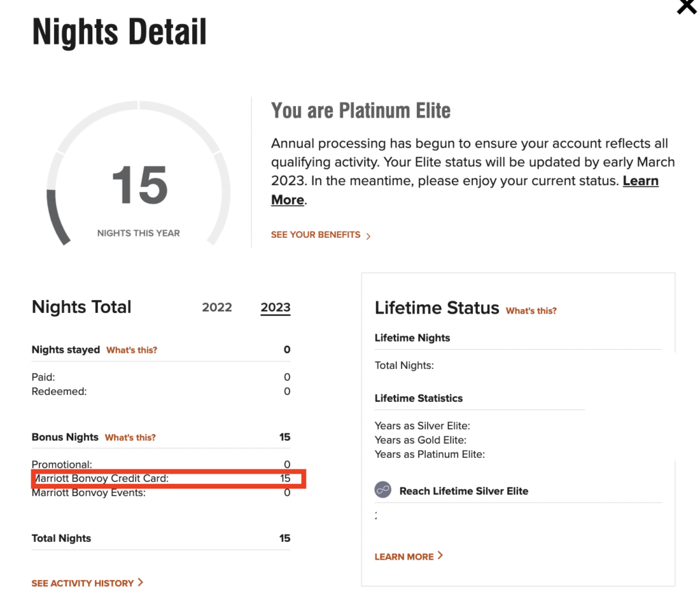Click SEE YOUR BENEFITS
This screenshot has height=613, width=700.
pos(315,234)
